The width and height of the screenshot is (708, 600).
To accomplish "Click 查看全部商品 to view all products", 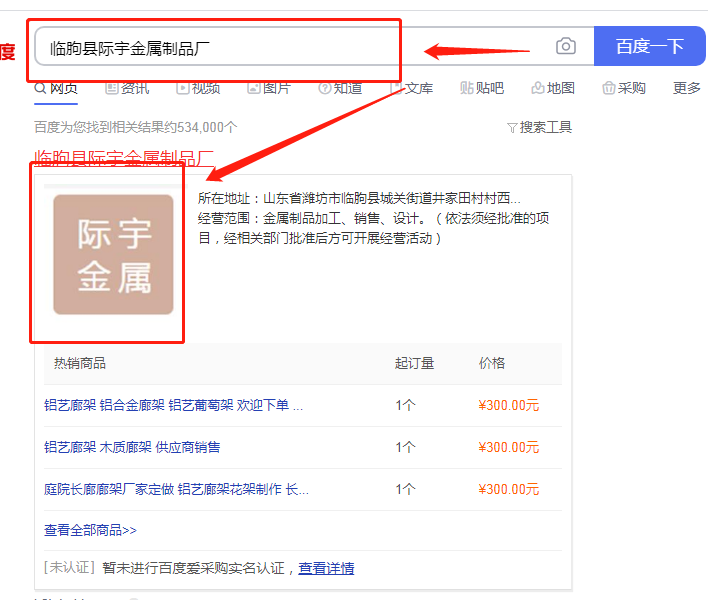I will [90, 530].
